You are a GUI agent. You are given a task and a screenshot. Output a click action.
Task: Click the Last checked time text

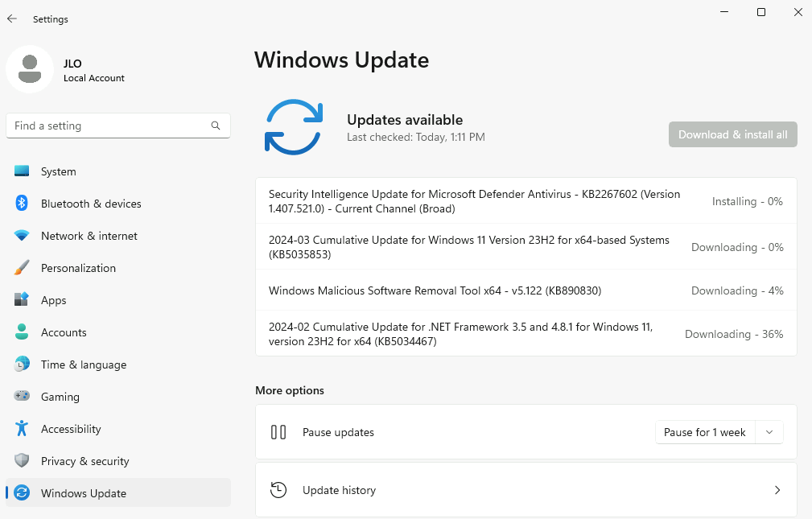pos(416,138)
